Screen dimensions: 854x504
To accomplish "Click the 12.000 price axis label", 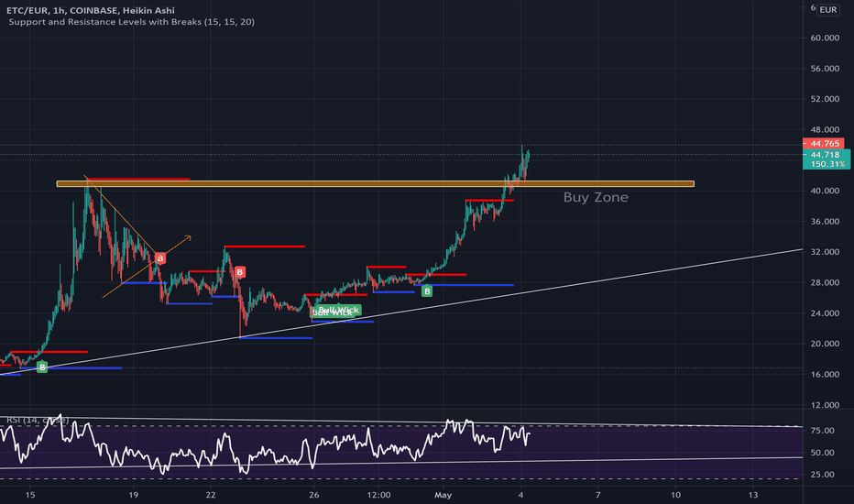I will click(825, 405).
